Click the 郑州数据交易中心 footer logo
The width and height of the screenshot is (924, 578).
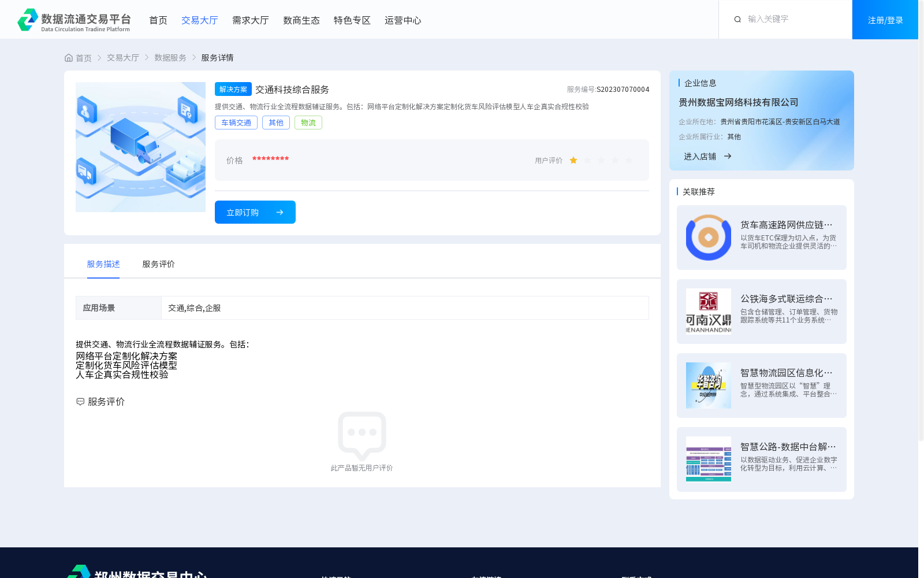click(136, 572)
